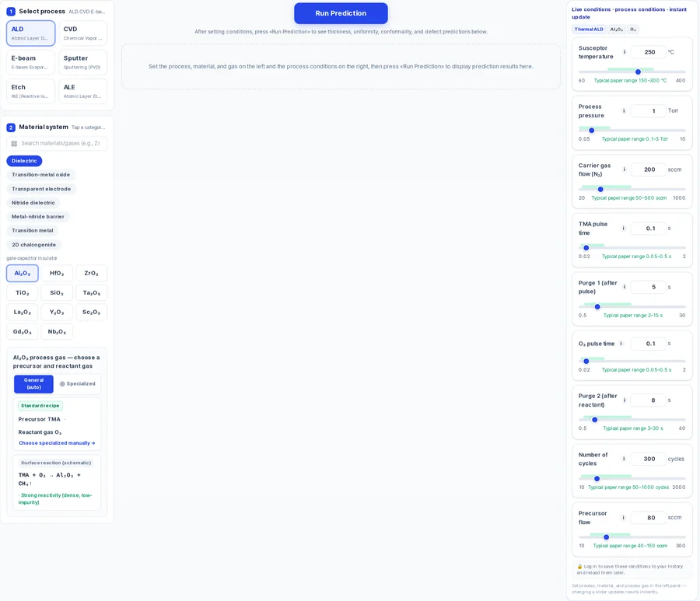Focus the material and gas search field
Image resolution: width=700 pixels, height=601 pixels.
coord(57,144)
